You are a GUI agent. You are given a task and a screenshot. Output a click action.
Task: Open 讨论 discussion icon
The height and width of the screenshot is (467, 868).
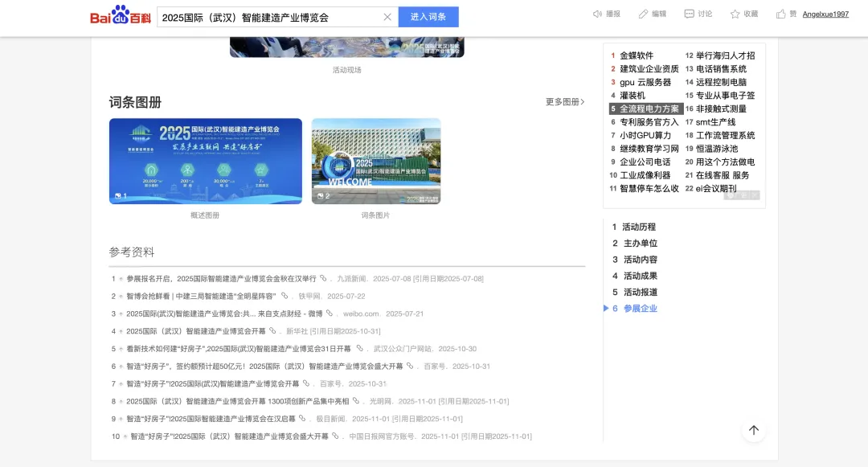690,14
